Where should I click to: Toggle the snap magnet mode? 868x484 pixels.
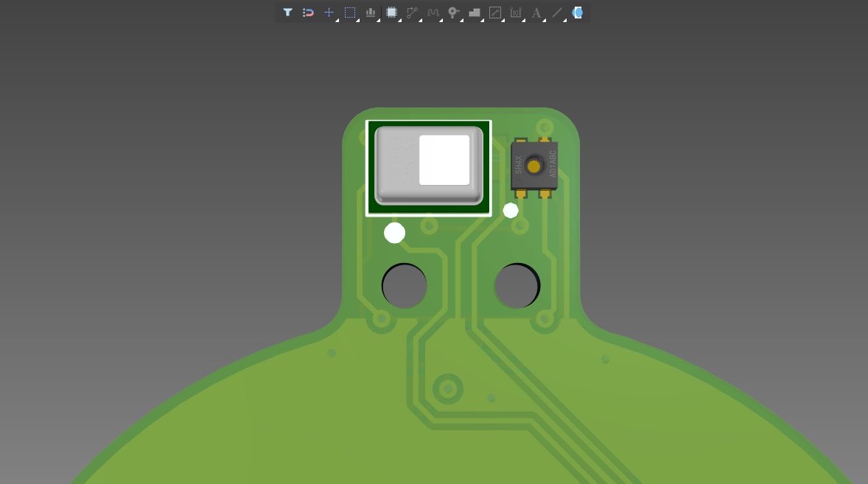click(308, 12)
